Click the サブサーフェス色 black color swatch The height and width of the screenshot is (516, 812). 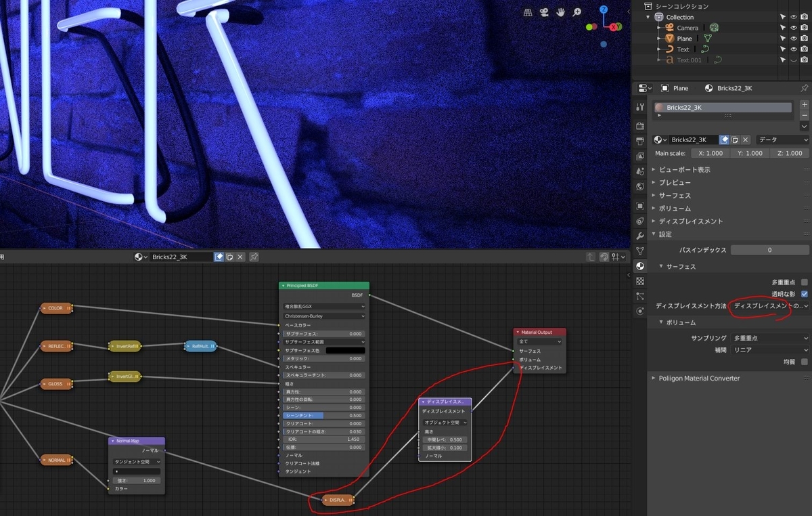[x=345, y=350]
